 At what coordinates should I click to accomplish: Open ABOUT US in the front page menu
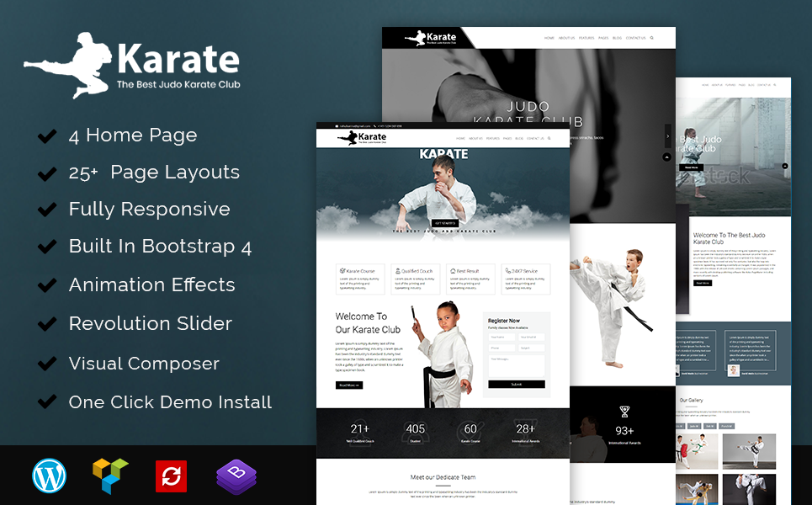pos(475,138)
